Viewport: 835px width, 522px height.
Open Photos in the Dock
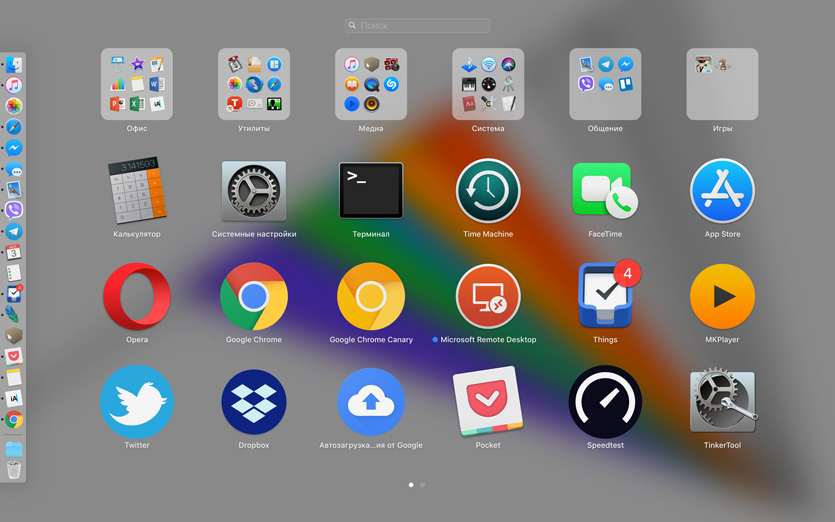(14, 106)
